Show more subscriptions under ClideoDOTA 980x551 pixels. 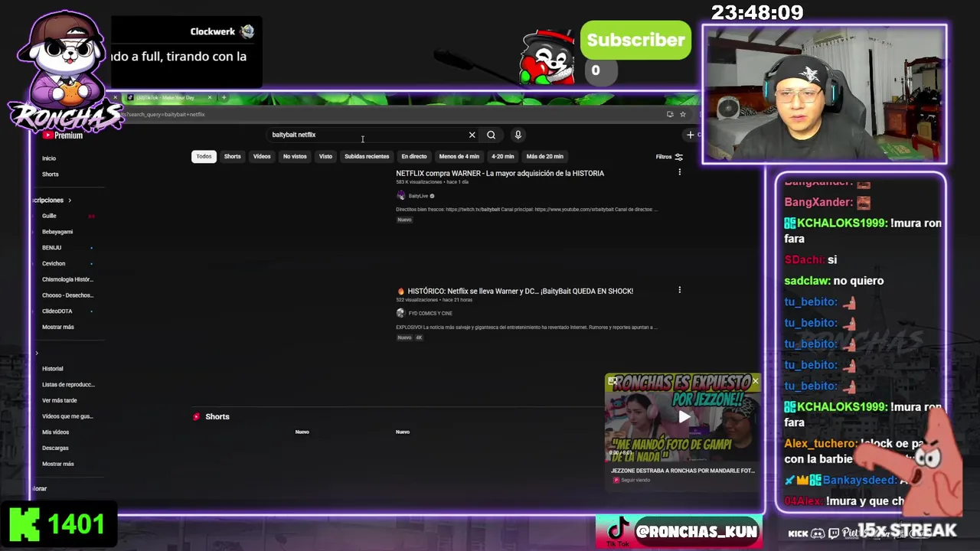58,327
